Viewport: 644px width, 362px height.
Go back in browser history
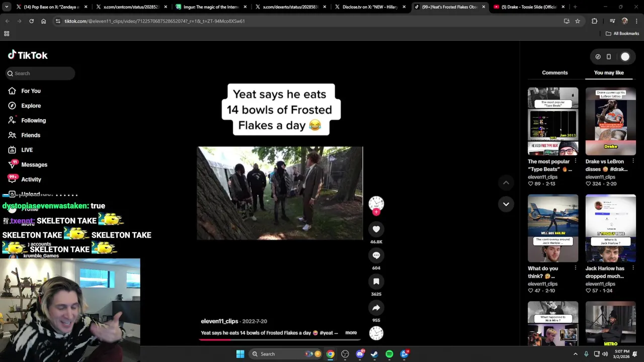tap(7, 21)
